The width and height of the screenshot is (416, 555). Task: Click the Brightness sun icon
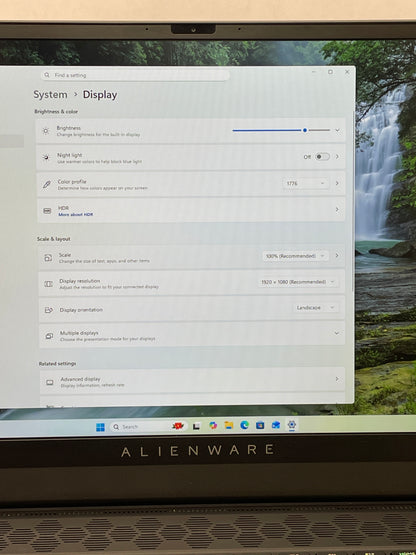[46, 131]
